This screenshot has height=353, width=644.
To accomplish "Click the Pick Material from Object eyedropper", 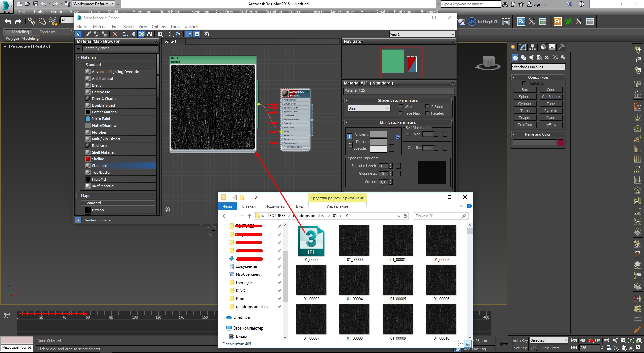I will 88,34.
